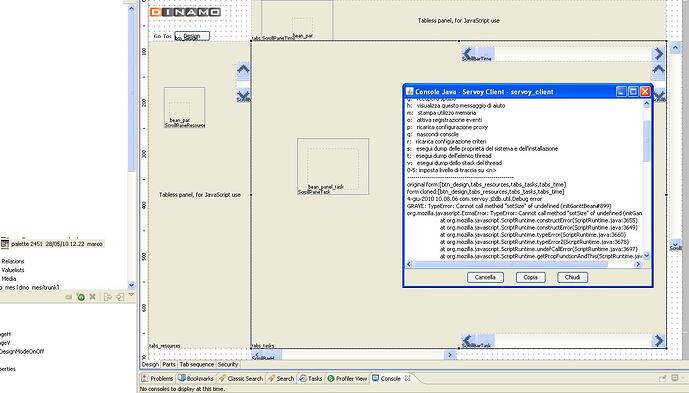Select the Valuelists node in the tree

[13, 270]
